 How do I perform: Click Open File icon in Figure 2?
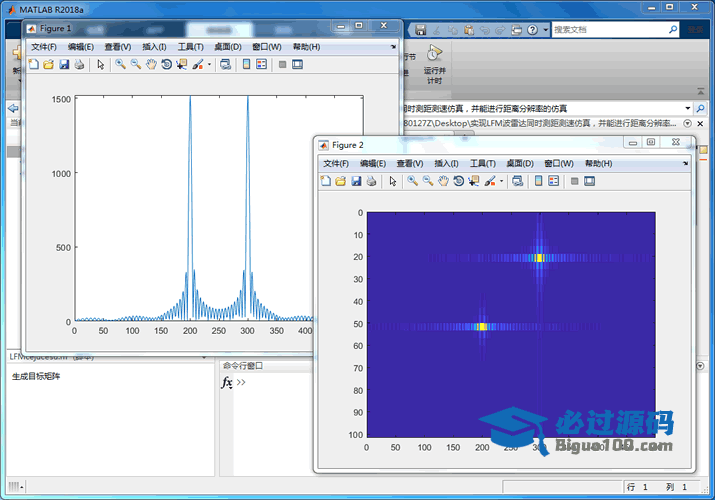tap(340, 181)
